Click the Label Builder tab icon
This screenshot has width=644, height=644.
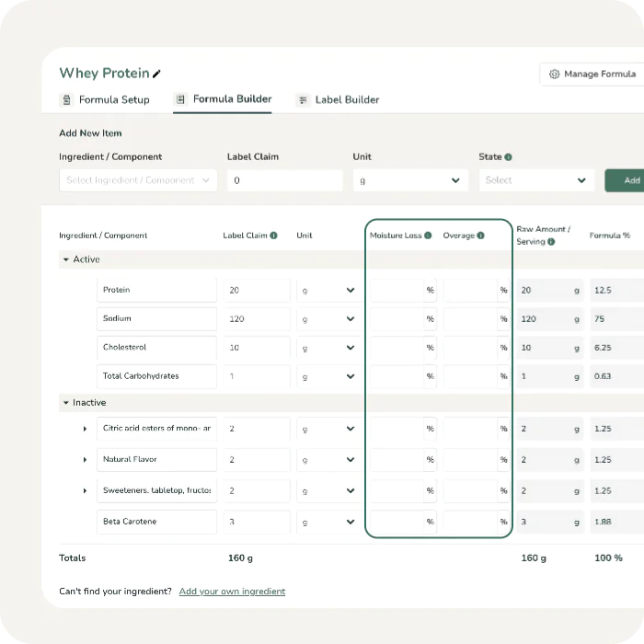(x=302, y=99)
